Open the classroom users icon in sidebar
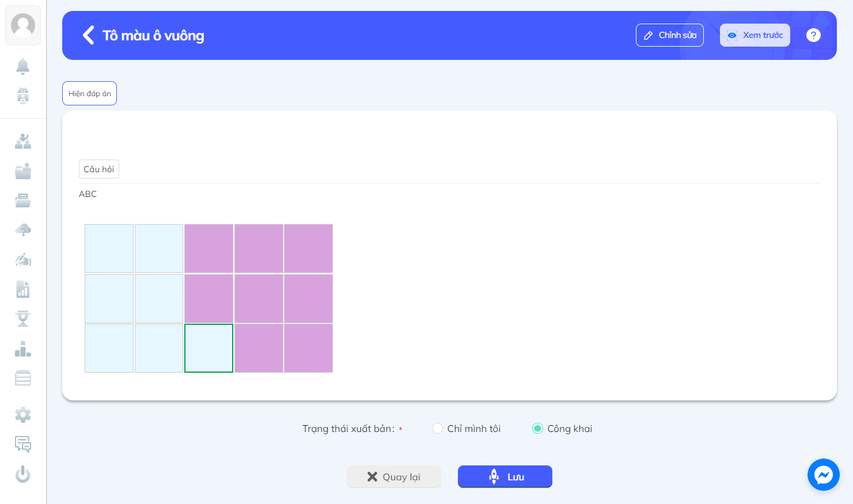The height and width of the screenshot is (504, 853). pos(23,141)
